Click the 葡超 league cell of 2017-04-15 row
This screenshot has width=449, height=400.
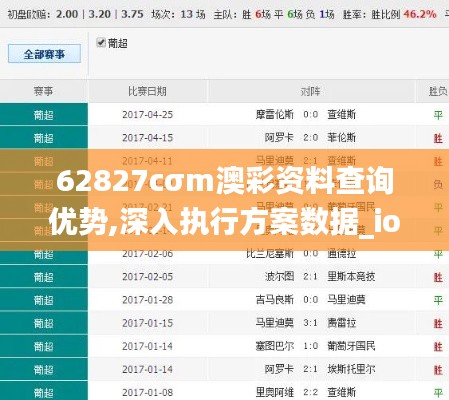coord(44,138)
